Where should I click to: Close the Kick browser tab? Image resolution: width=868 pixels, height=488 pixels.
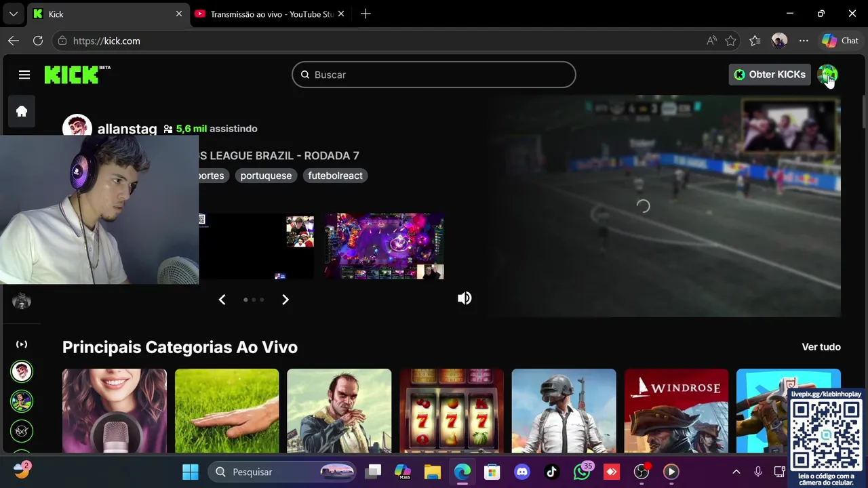(179, 14)
